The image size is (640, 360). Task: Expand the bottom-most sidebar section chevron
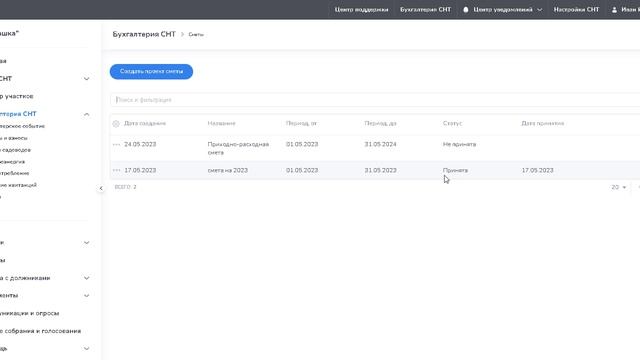87,349
